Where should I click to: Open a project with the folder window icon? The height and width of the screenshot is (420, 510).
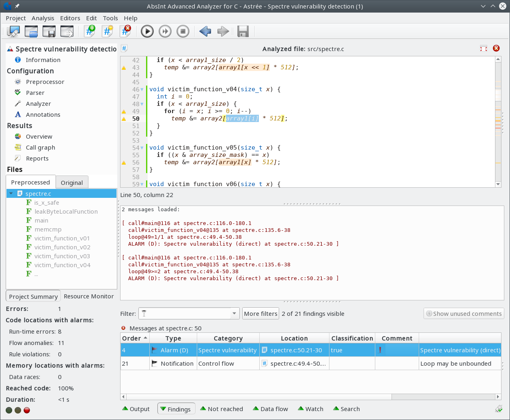coord(31,31)
